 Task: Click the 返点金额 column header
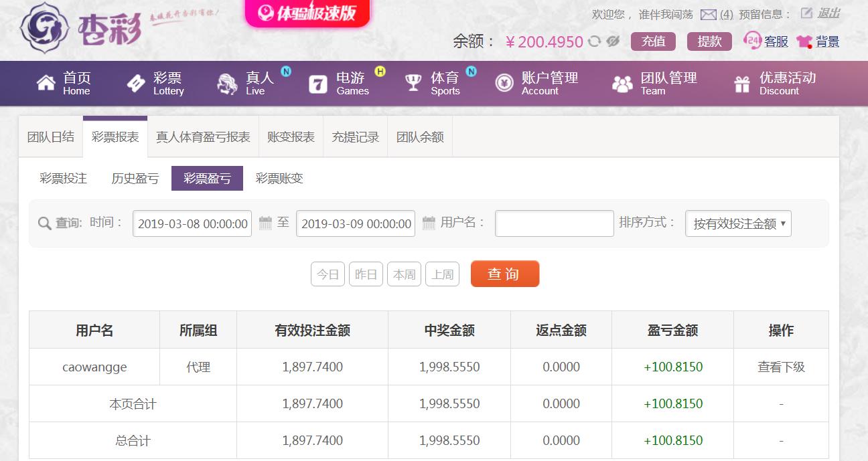click(x=561, y=330)
